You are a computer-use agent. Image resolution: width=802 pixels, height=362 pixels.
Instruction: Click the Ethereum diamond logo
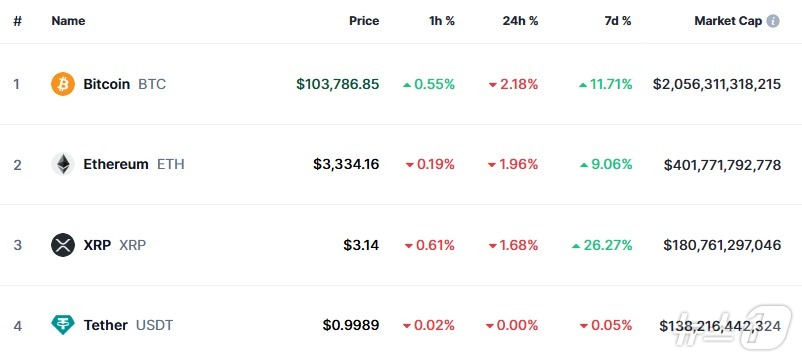coord(63,164)
